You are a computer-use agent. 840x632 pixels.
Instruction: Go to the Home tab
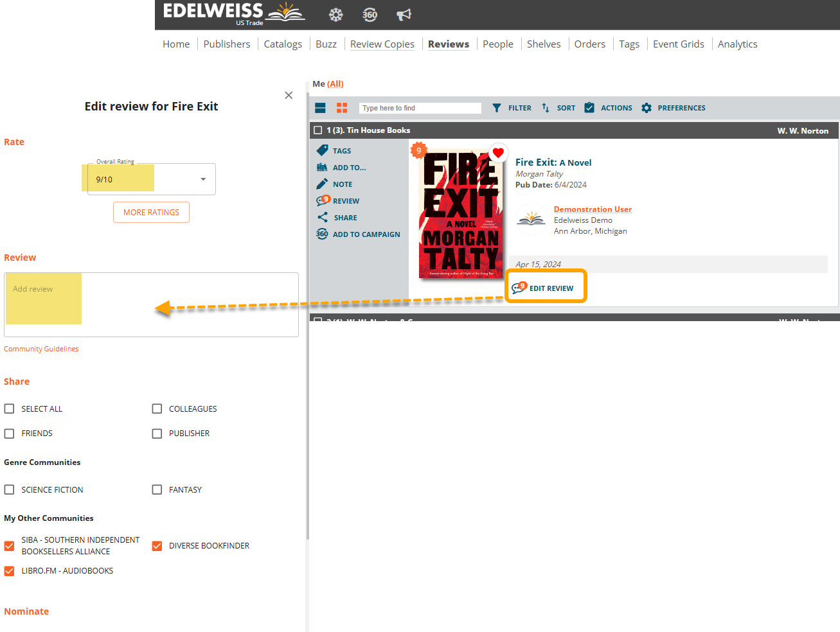[x=176, y=44]
